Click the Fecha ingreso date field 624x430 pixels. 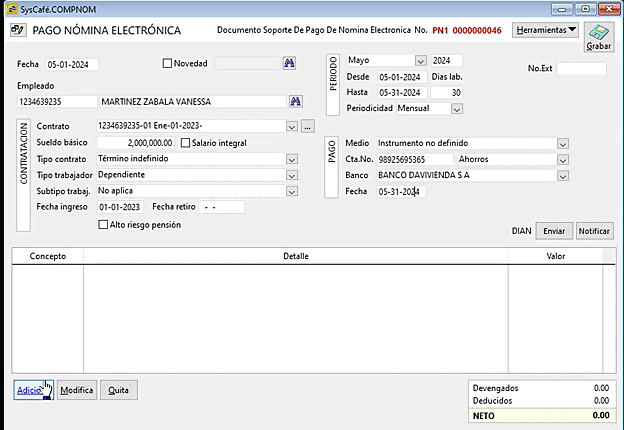(x=120, y=207)
